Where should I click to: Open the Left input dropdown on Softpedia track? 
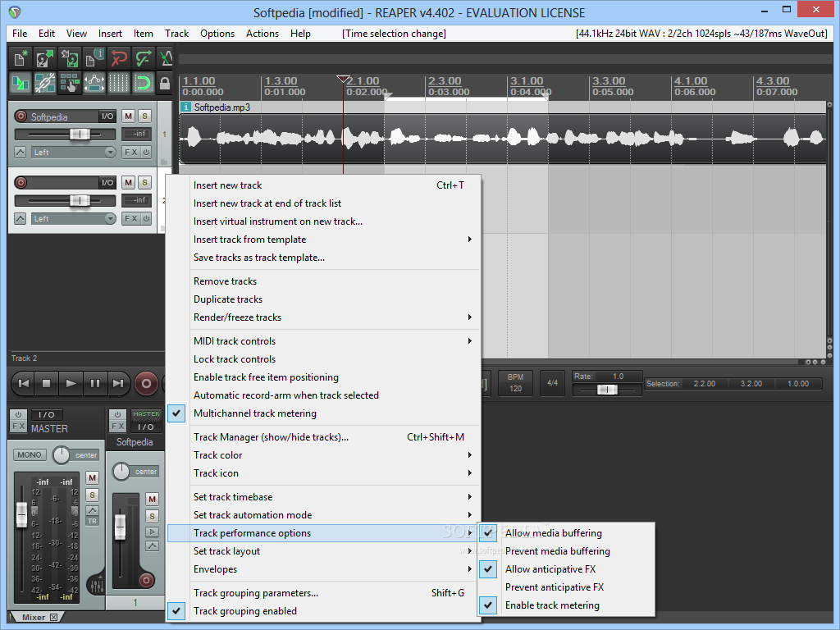pyautogui.click(x=73, y=152)
